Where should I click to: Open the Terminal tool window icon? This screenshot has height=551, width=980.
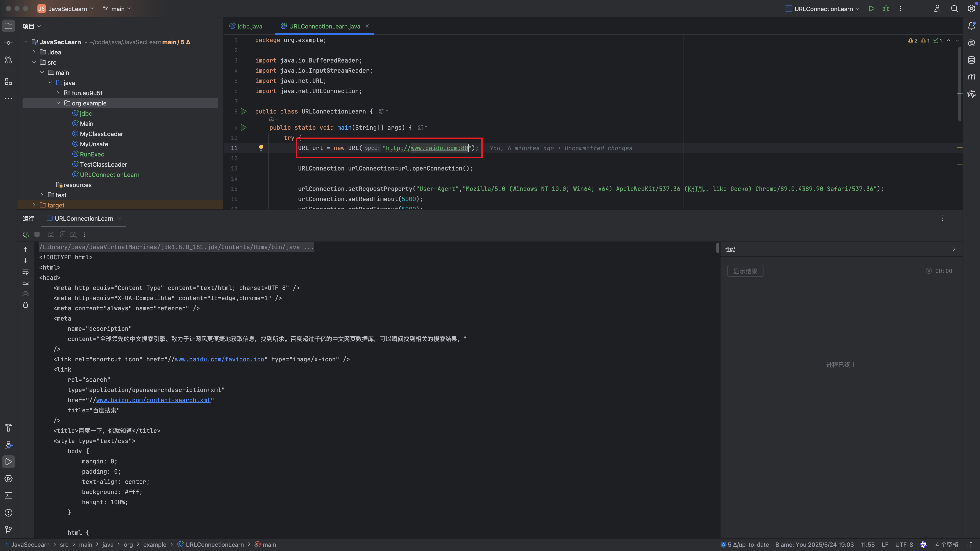click(8, 496)
